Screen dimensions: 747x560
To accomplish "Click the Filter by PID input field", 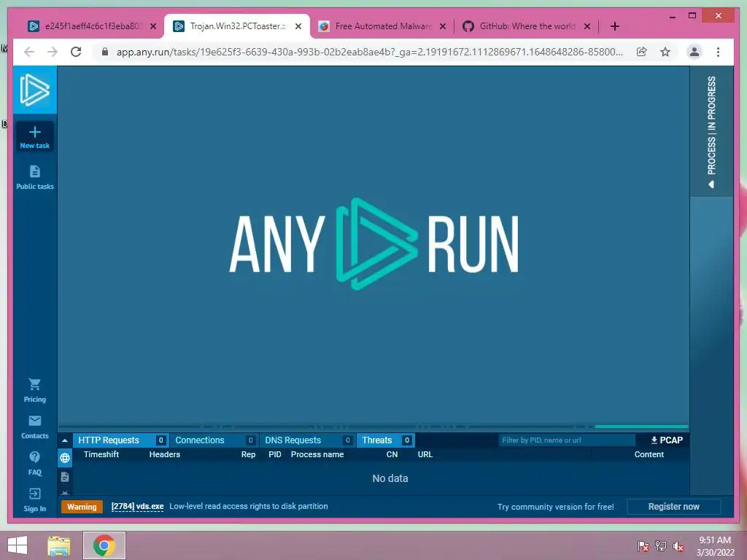I will 566,440.
